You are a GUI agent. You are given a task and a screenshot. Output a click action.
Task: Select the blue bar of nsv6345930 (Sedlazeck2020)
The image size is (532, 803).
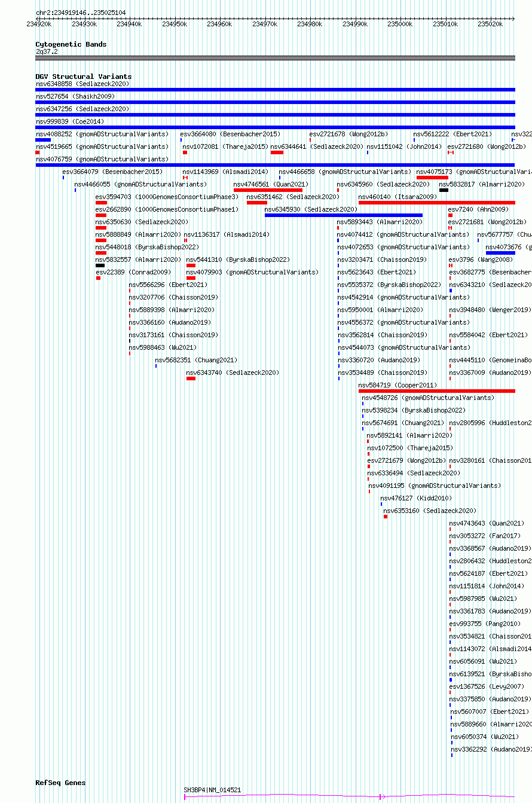pos(344,215)
